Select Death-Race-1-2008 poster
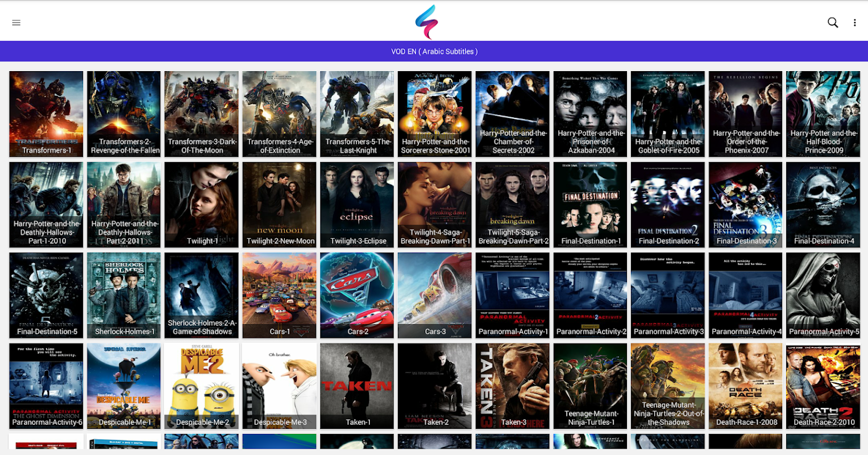This screenshot has height=455, width=868. pyautogui.click(x=746, y=386)
